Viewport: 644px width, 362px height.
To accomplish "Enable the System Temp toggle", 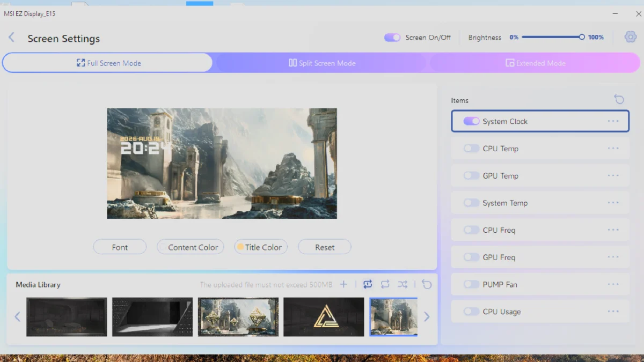I will 471,203.
